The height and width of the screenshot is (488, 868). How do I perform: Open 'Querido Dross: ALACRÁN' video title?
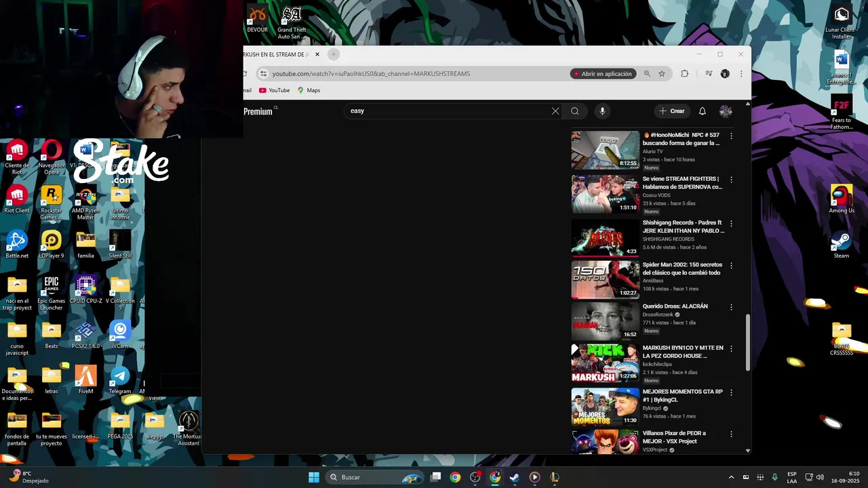675,306
